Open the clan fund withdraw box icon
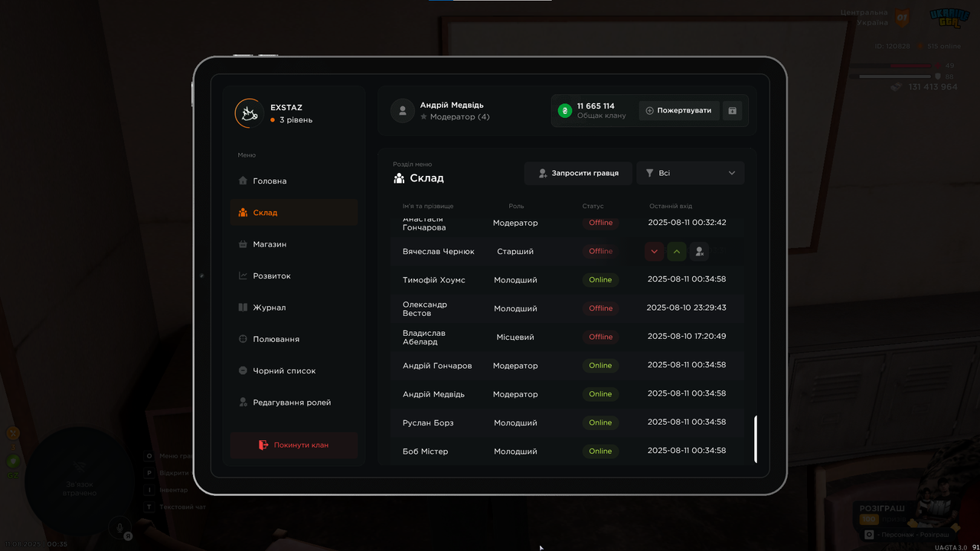980x551 pixels. (x=732, y=111)
